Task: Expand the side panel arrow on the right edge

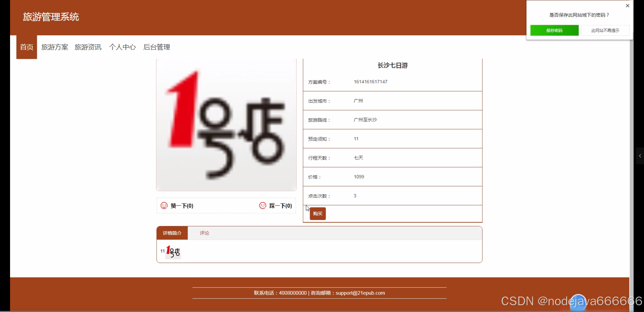Action: 640,156
